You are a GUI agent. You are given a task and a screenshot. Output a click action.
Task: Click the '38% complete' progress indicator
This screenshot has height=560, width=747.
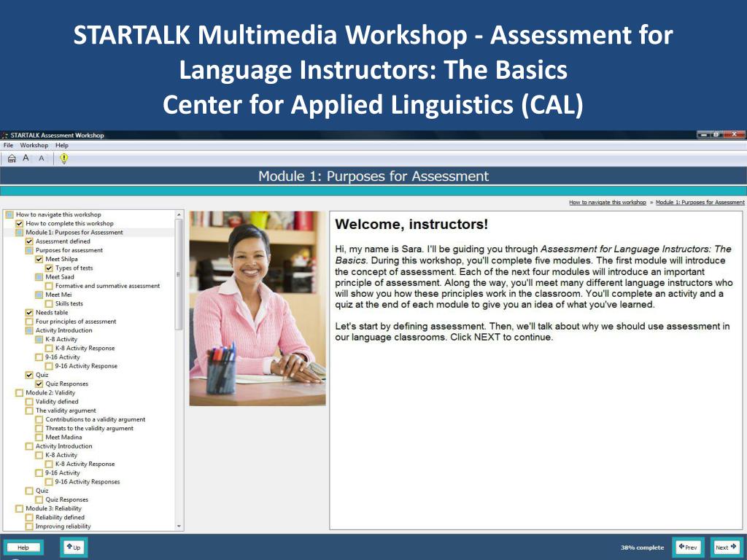[x=642, y=548]
